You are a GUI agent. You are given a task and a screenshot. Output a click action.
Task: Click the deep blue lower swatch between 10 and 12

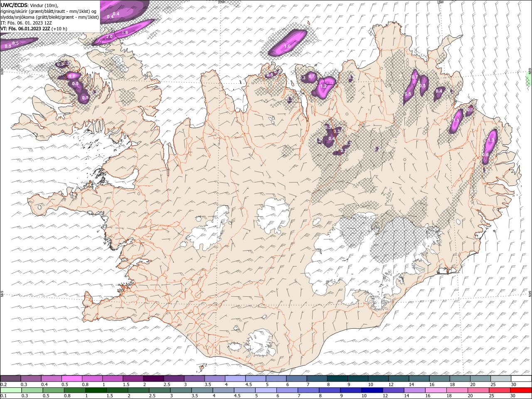coord(372,390)
